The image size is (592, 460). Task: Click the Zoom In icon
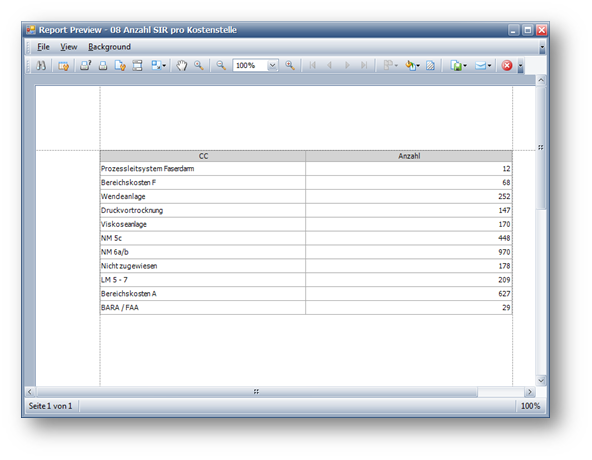tap(290, 65)
